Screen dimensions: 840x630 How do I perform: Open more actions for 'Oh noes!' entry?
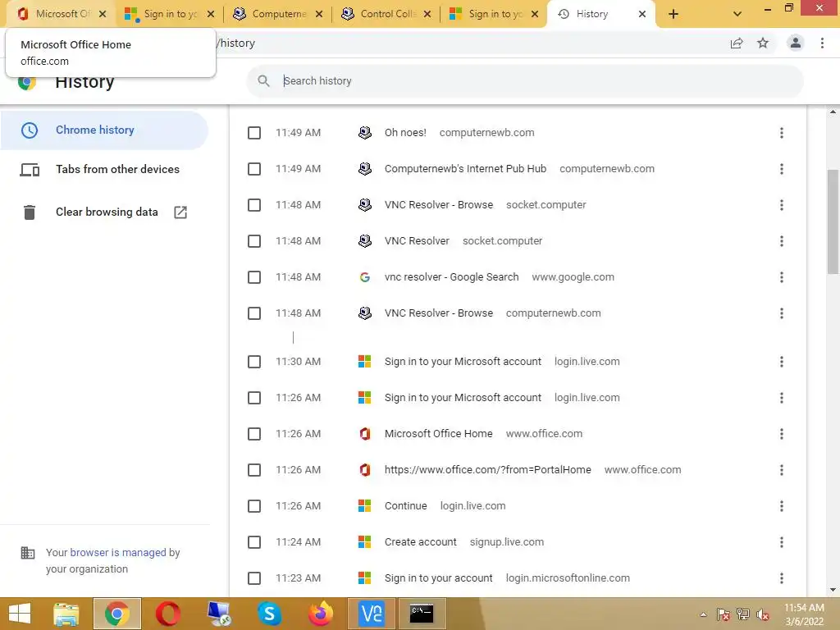782,133
